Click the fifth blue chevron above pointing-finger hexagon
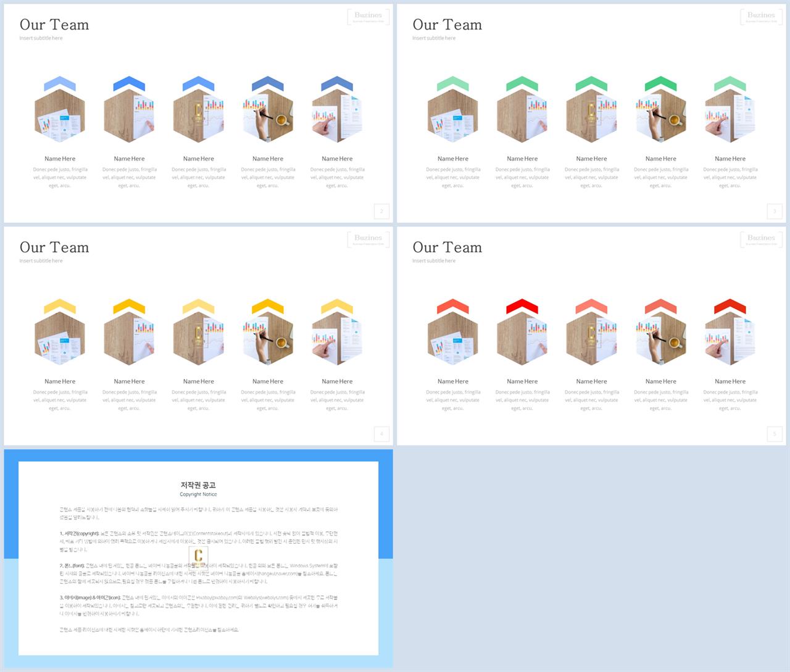The image size is (790, 672). tap(337, 84)
